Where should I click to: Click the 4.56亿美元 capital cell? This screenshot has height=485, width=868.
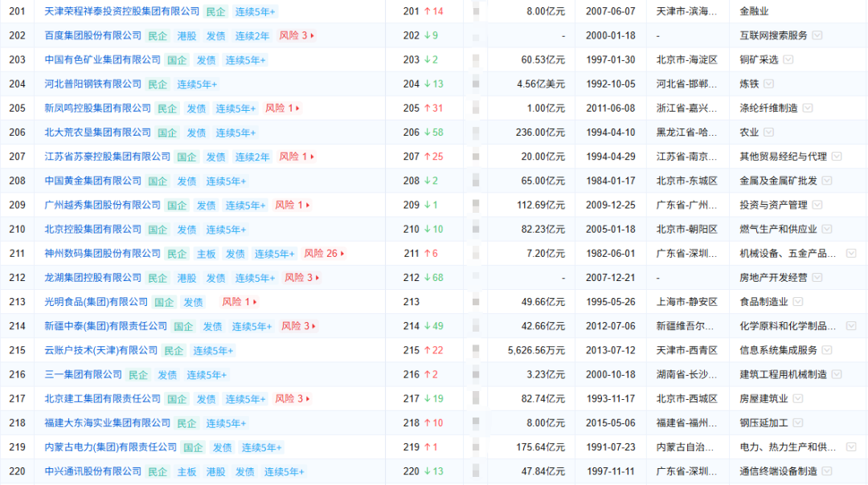pyautogui.click(x=541, y=84)
